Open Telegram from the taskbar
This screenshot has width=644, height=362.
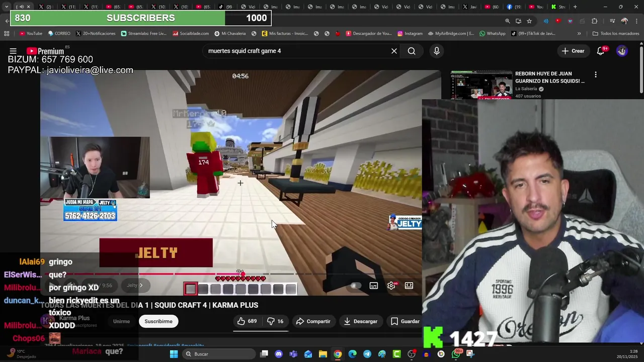click(367, 354)
